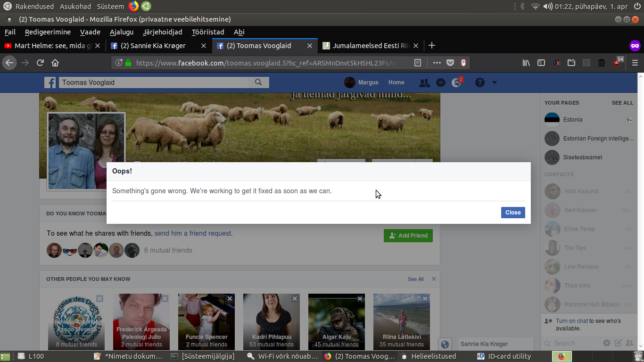644x362 pixels.
Task: Start new message compose icon in chat bar
Action: click(618, 343)
